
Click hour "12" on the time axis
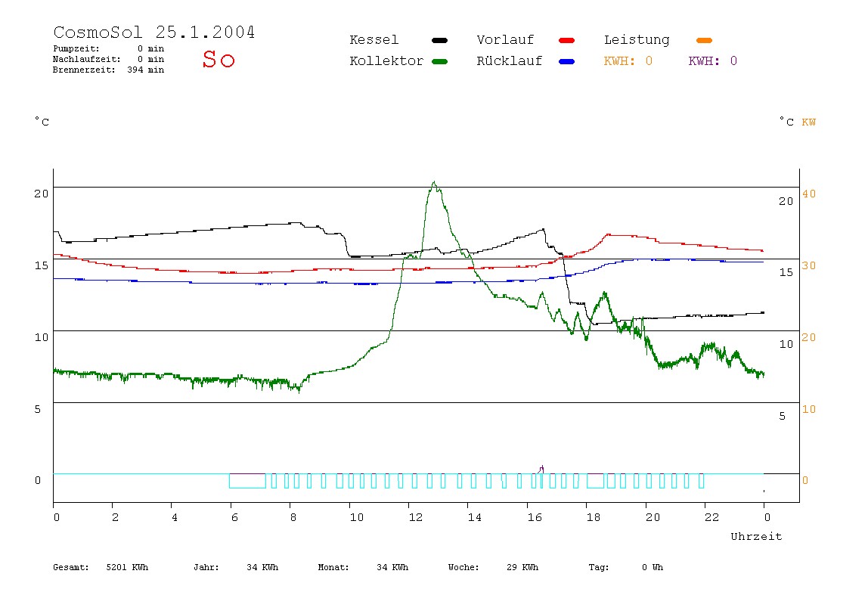coord(416,517)
